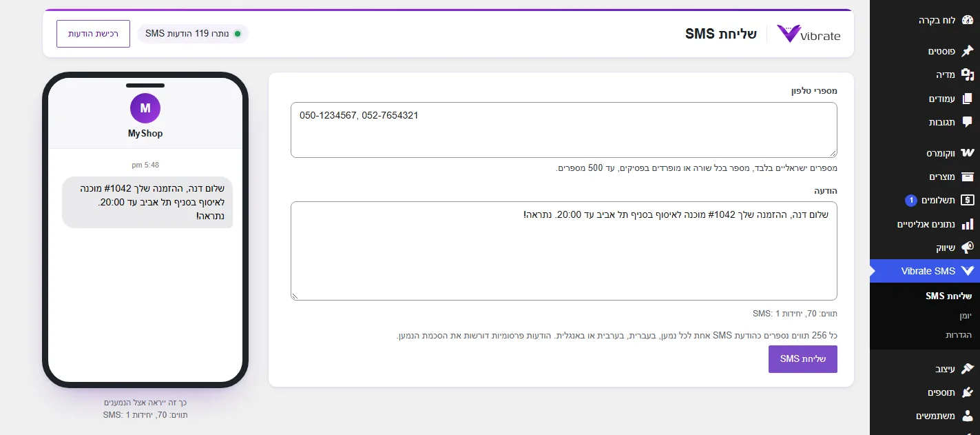Image resolution: width=980 pixels, height=435 pixels.
Task: Click the payments notification badge
Action: tap(910, 201)
